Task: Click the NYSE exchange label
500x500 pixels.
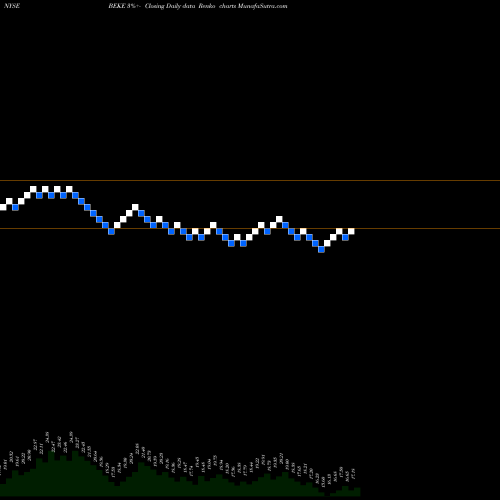Action: [x=12, y=6]
